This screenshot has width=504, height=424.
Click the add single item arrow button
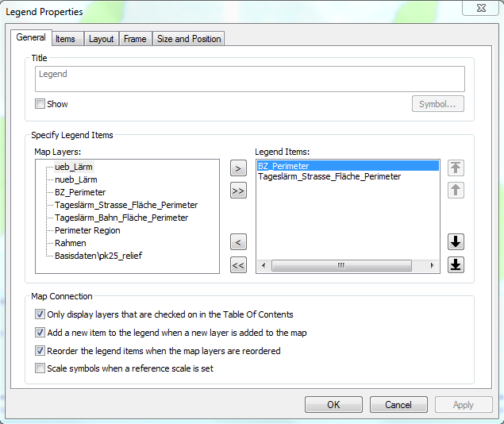[238, 168]
